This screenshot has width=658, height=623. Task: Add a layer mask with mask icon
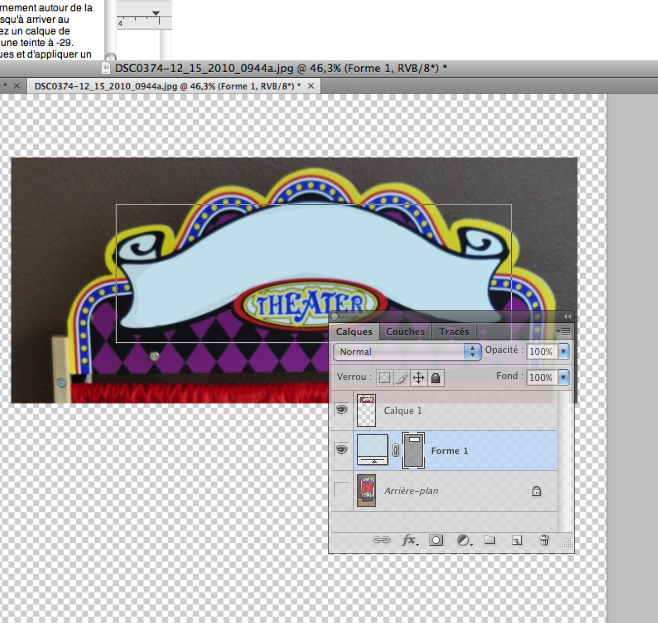436,540
